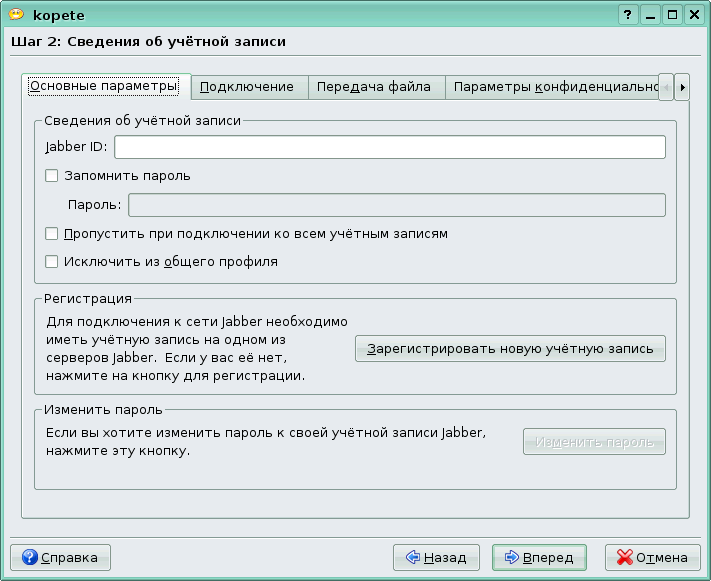The width and height of the screenshot is (711, 581).
Task: Switch to the "Подключение" tab
Action: click(x=247, y=87)
